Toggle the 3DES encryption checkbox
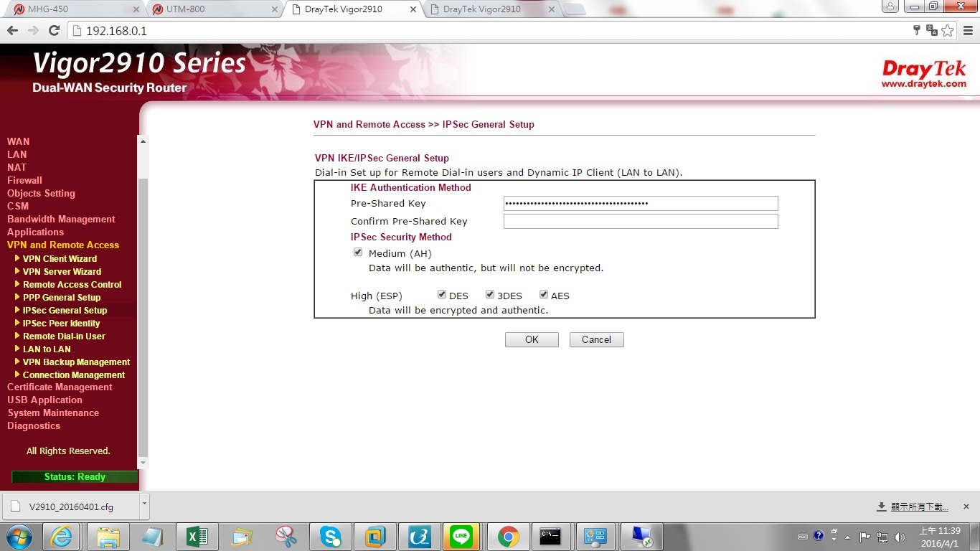Screen dimensions: 980x551 click(x=490, y=294)
